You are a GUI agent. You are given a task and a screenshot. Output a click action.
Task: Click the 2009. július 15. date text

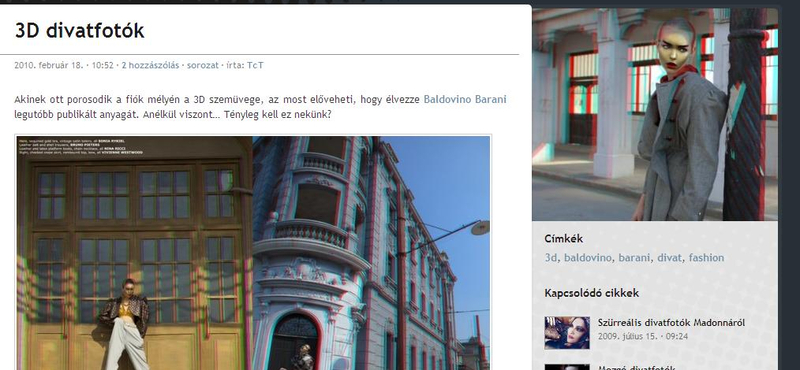pyautogui.click(x=627, y=336)
